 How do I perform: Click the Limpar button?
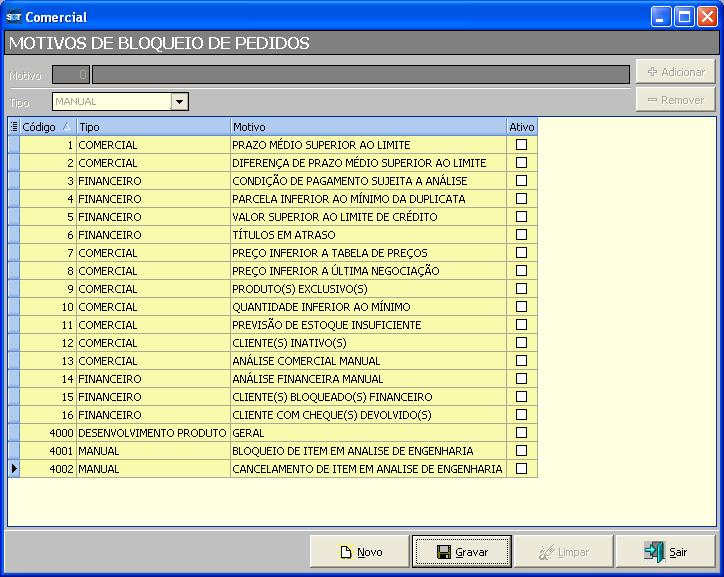[x=564, y=552]
